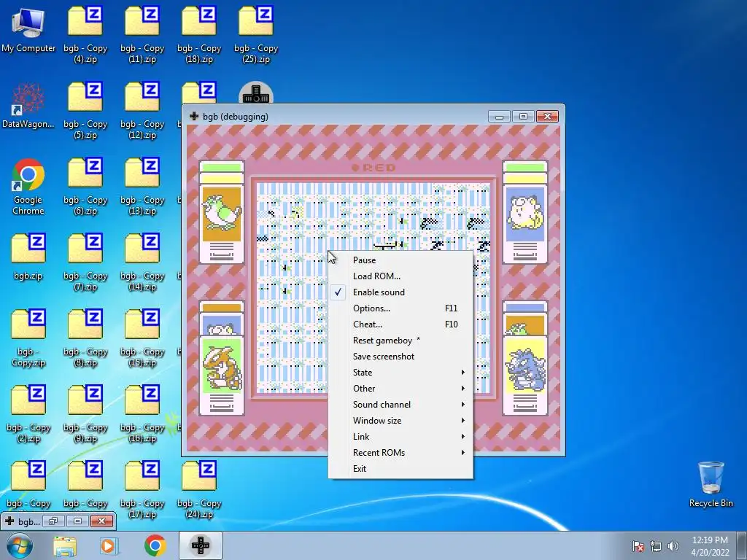Open Chrome from the taskbar
Image resolution: width=747 pixels, height=560 pixels.
click(155, 545)
